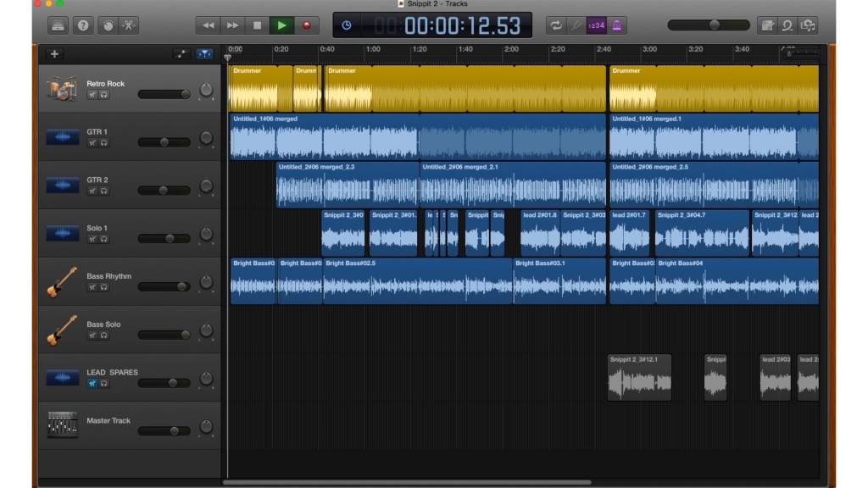Open the Smart Controls
This screenshot has height=488, width=868.
point(108,25)
